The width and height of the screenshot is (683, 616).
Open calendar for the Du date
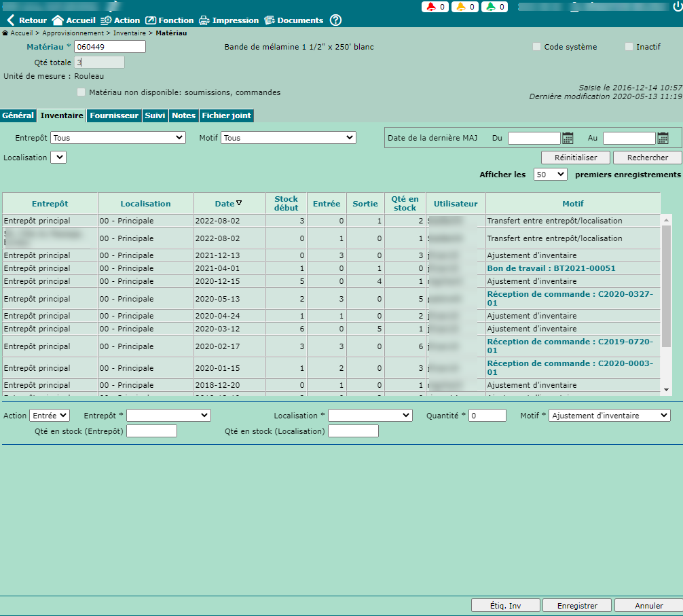[x=568, y=138]
